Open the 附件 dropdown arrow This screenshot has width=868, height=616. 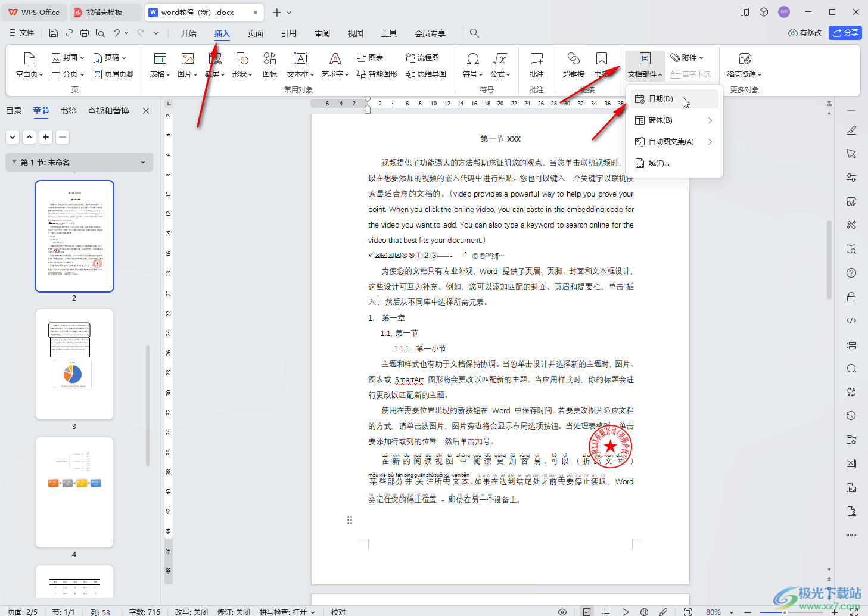point(701,58)
